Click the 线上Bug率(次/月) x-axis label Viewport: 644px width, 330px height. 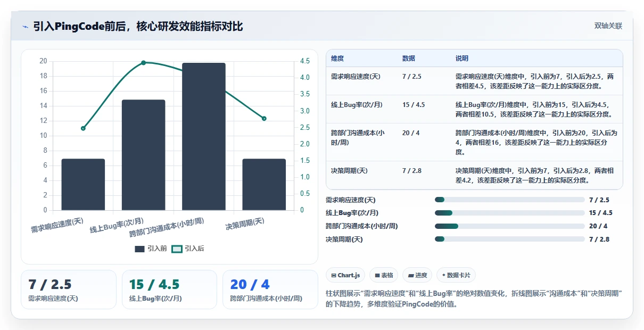point(117,226)
